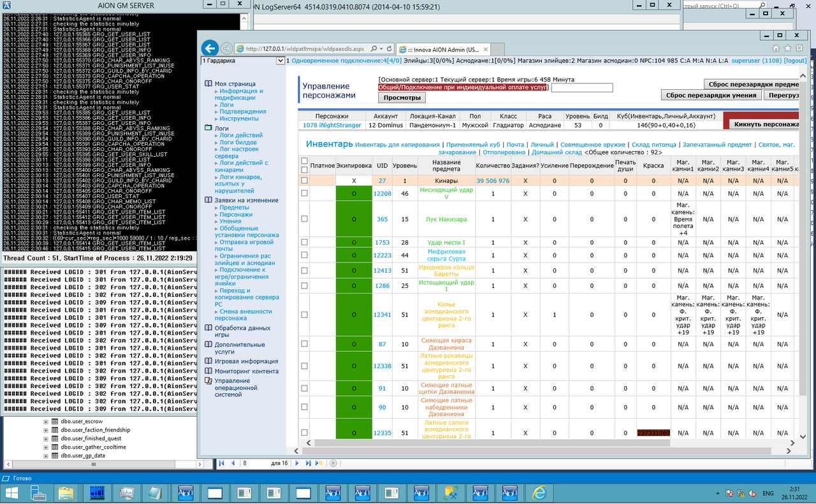Click the browser forward arrow button
816x504 pixels.
[x=226, y=48]
